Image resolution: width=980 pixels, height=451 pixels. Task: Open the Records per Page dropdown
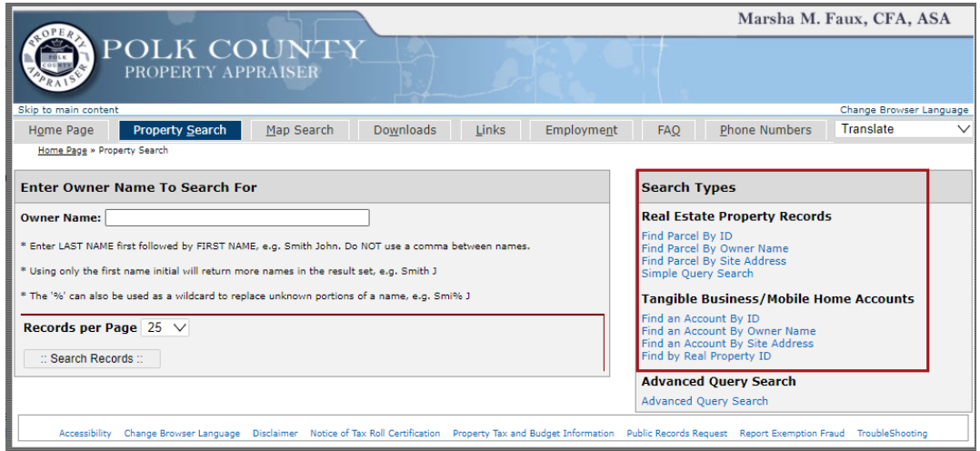coord(165,327)
